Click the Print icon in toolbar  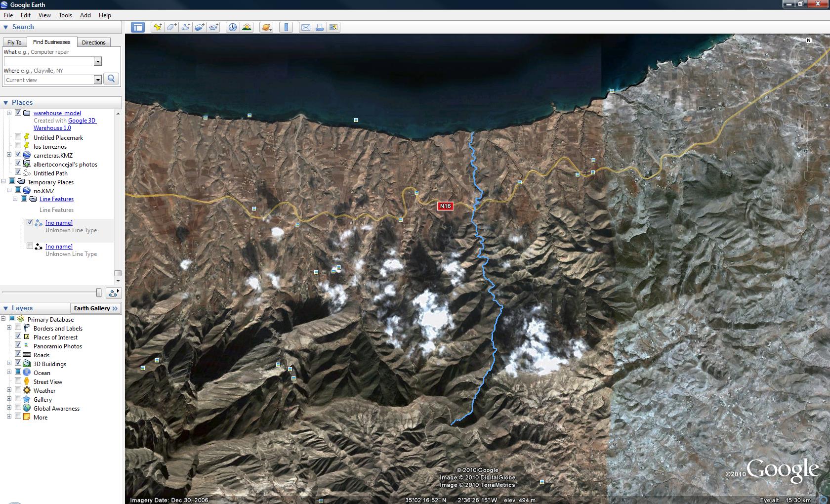pos(320,27)
